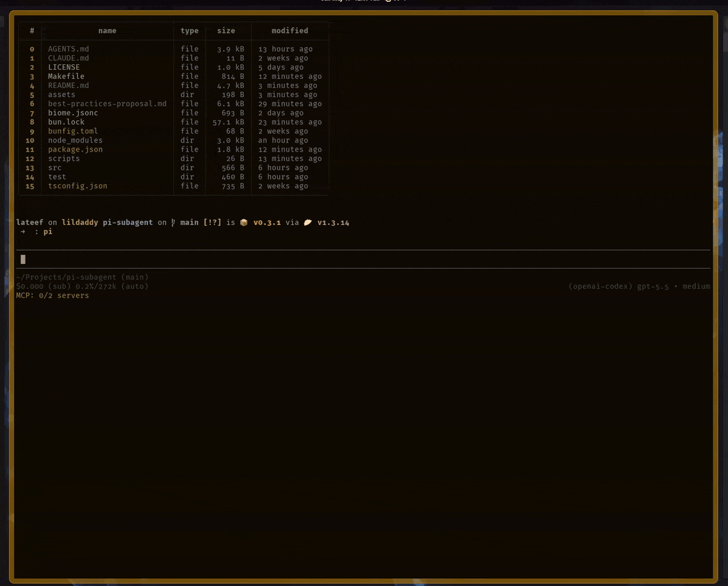This screenshot has width=728, height=586.
Task: Select the biome.jsonc file name
Action: (73, 113)
